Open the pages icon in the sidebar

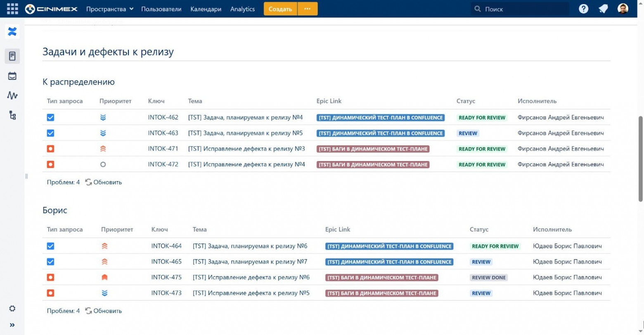[x=12, y=56]
